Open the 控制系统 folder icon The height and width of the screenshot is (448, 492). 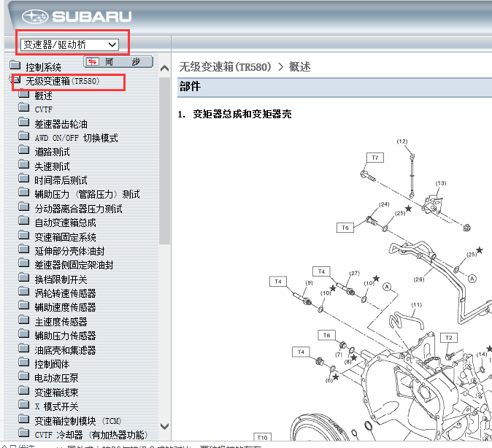[15, 65]
